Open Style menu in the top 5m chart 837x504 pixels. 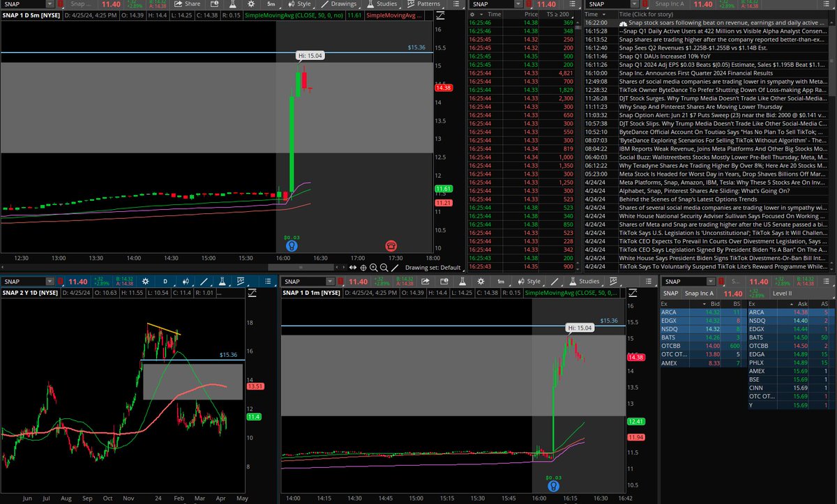click(299, 4)
